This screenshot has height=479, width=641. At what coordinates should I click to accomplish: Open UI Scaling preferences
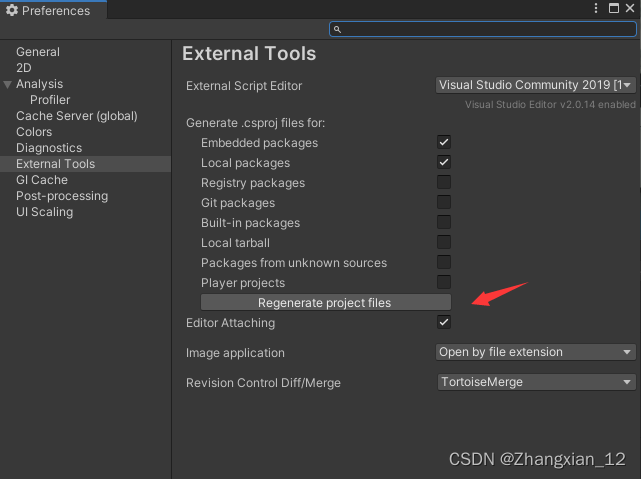click(85, 212)
